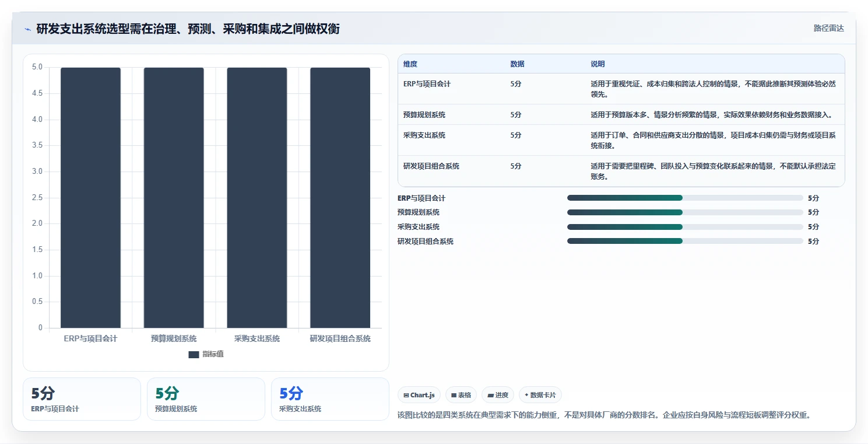Click the 采购支出系统 bar in chart
Viewport: 868px width, 444px height.
pos(257,198)
